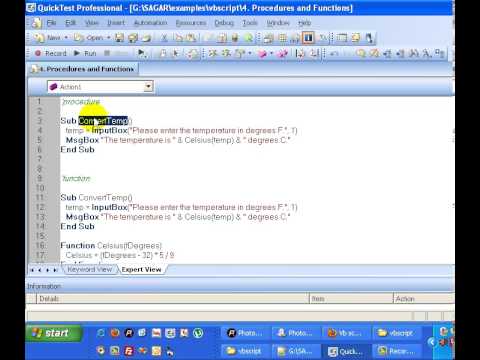This screenshot has width=480, height=360.
Task: Click the MsgBox statement on line 13
Action: point(178,217)
